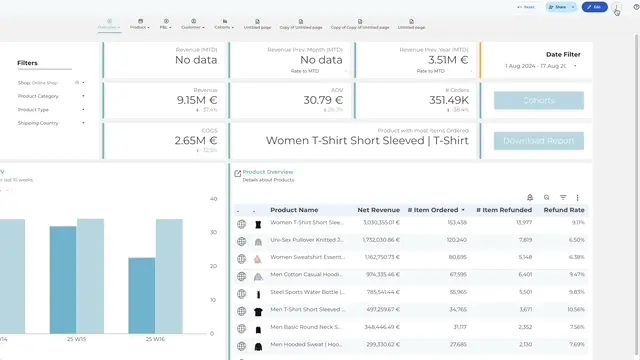The width and height of the screenshot is (640, 360).
Task: Open the help question mark icon
Action: pyautogui.click(x=636, y=7)
